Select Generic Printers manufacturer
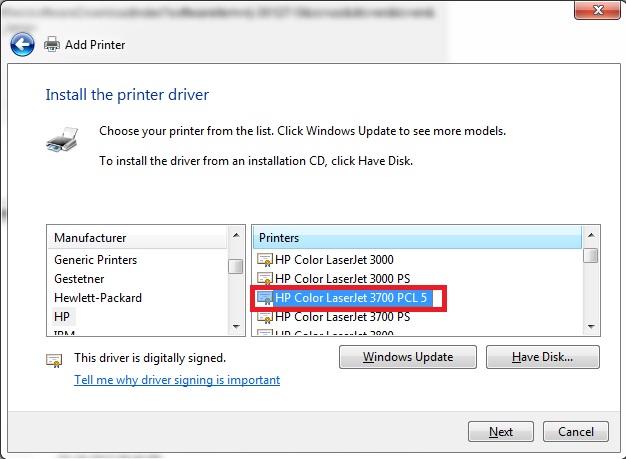 click(95, 260)
